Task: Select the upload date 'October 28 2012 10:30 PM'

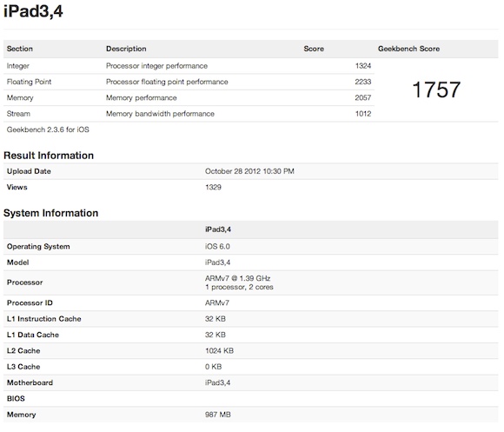Action: click(249, 171)
